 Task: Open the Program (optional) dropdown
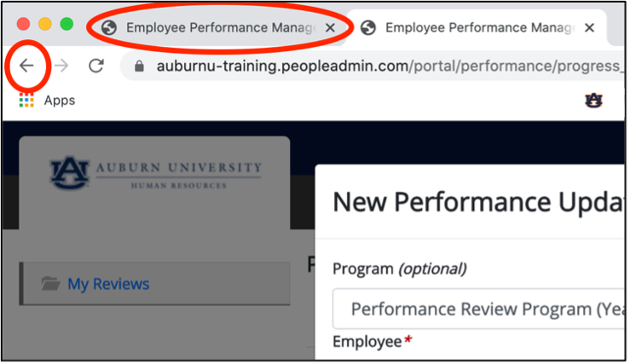(x=478, y=309)
